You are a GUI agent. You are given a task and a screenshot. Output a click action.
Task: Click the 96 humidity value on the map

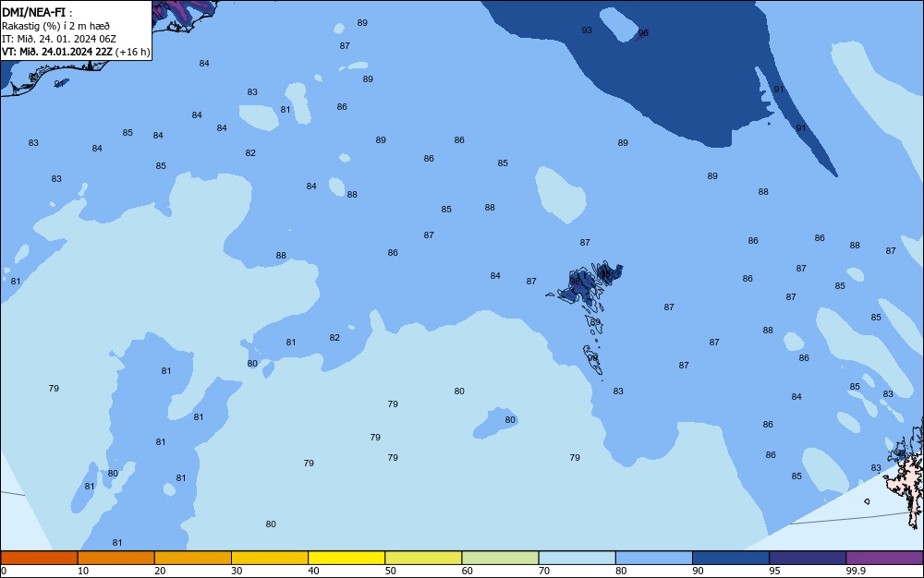[x=643, y=33]
